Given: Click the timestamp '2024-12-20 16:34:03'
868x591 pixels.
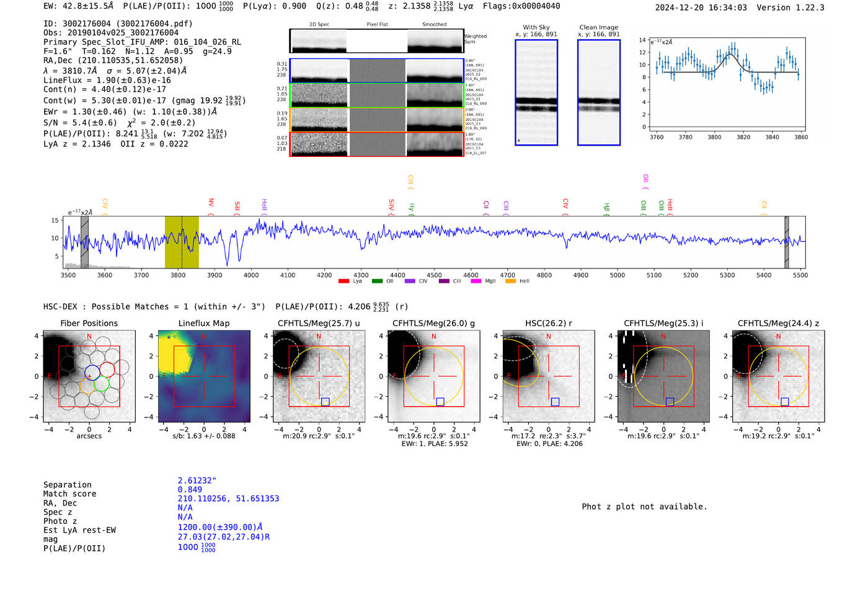Looking at the screenshot, I should pos(701,7).
